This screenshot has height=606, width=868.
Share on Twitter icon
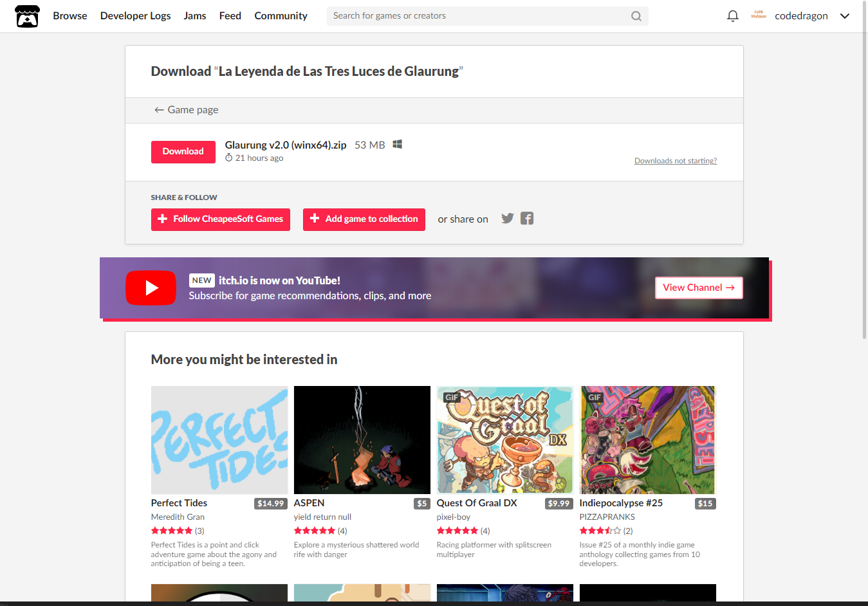pos(508,219)
